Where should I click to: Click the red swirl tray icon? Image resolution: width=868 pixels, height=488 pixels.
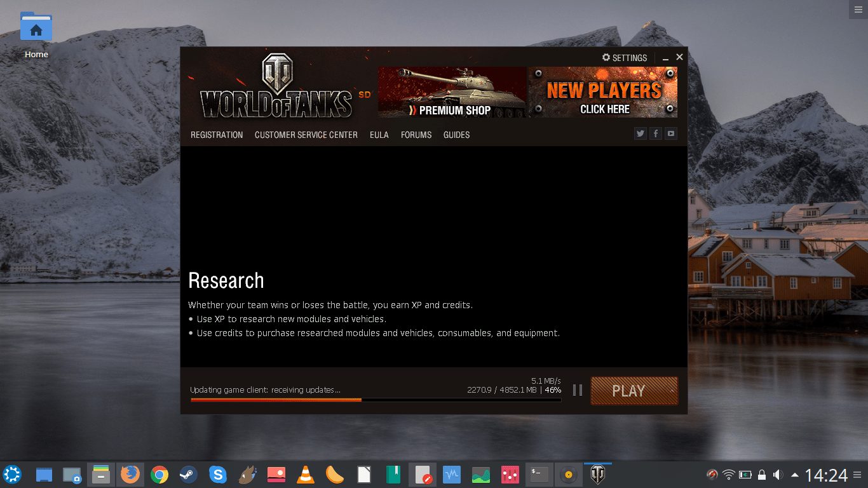[713, 475]
